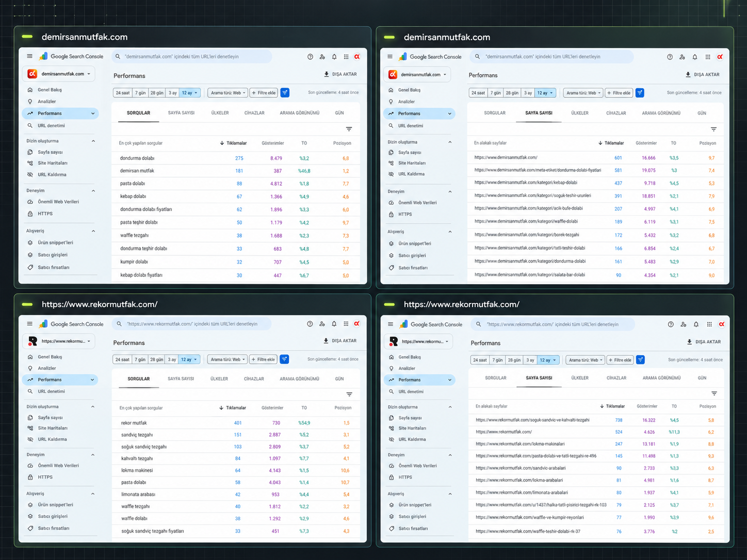This screenshot has height=560, width=747.
Task: Click 'limonata arabası' query row
Action: [235, 494]
